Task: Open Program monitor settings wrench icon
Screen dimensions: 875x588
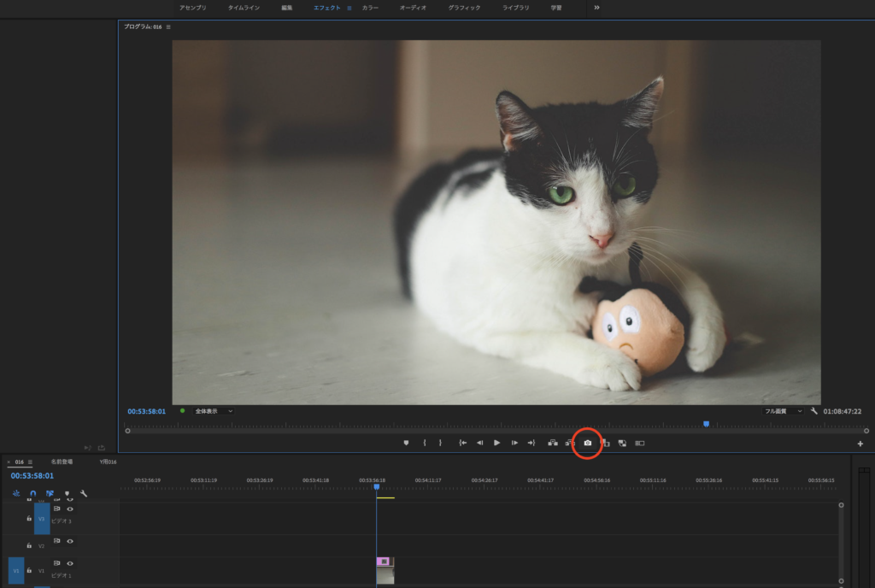Action: coord(814,411)
